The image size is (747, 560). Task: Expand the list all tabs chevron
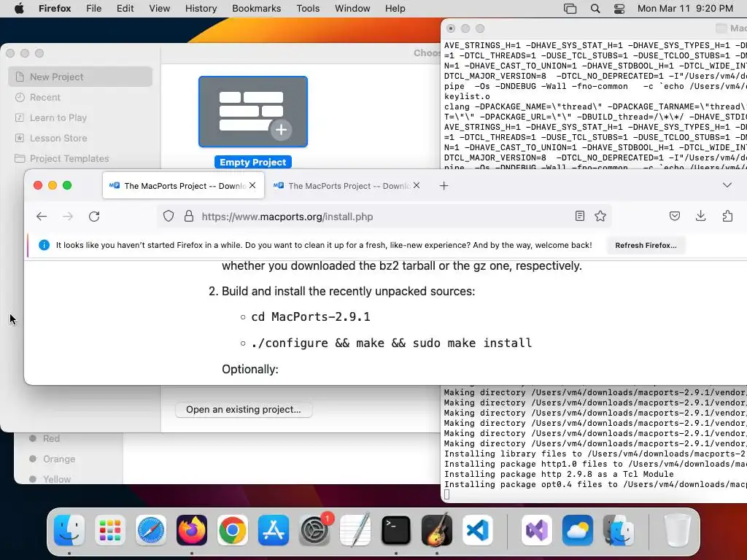coord(727,184)
